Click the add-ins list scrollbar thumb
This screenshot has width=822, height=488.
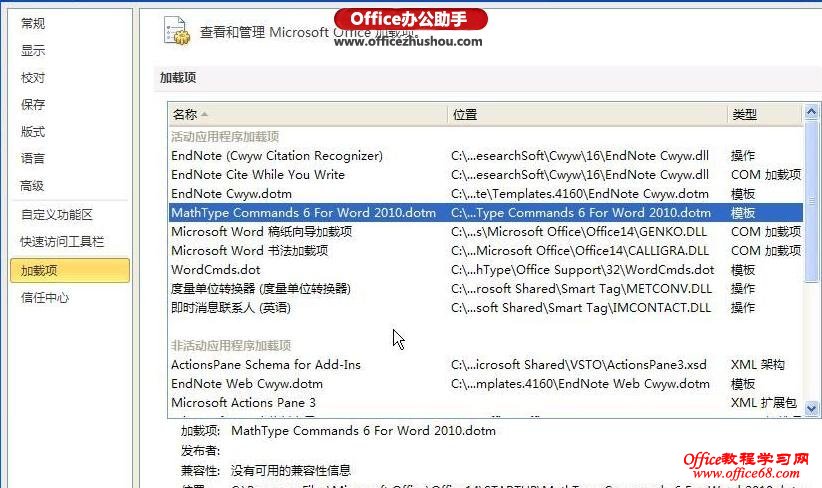[811, 201]
